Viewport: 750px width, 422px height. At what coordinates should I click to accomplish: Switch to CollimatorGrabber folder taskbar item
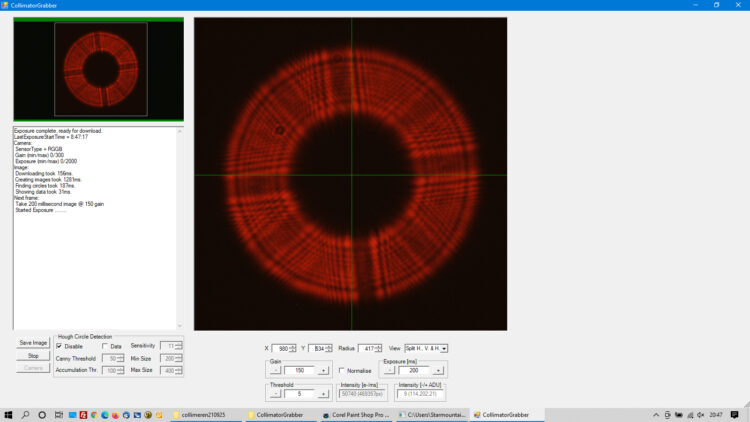282,415
